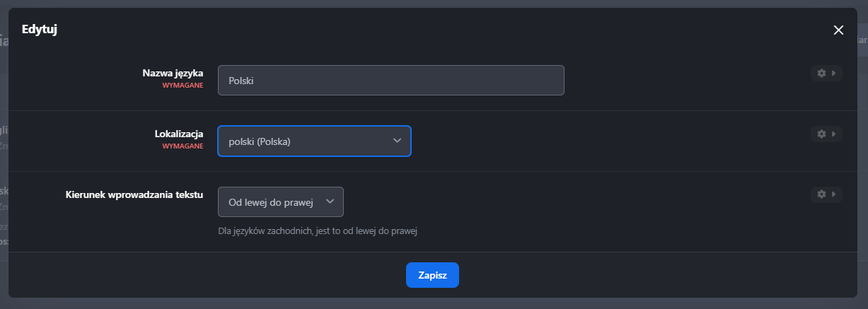Click the chevron of the Lokalizacja combo box
868x309 pixels.
(397, 141)
